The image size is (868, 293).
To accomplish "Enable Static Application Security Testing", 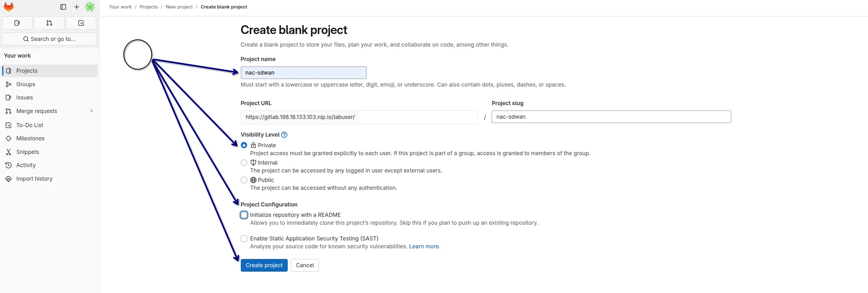I will point(244,238).
